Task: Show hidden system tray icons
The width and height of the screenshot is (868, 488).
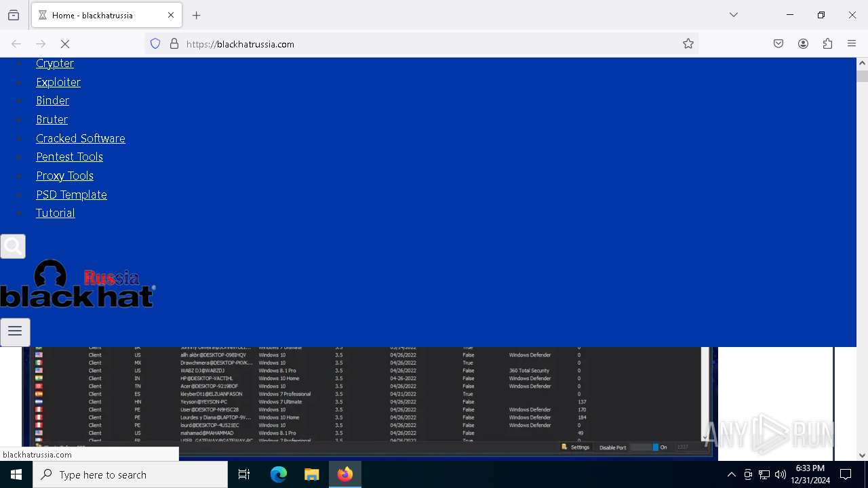Action: point(731,474)
